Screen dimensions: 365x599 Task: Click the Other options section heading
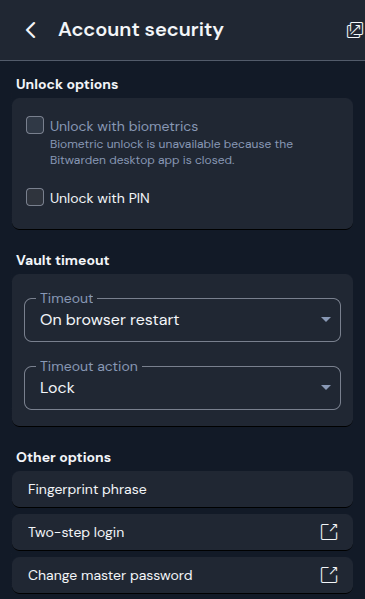pyautogui.click(x=63, y=457)
